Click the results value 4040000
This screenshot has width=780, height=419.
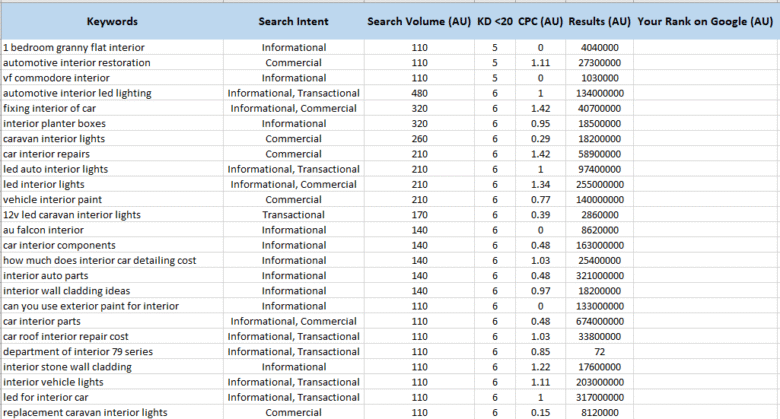(599, 48)
